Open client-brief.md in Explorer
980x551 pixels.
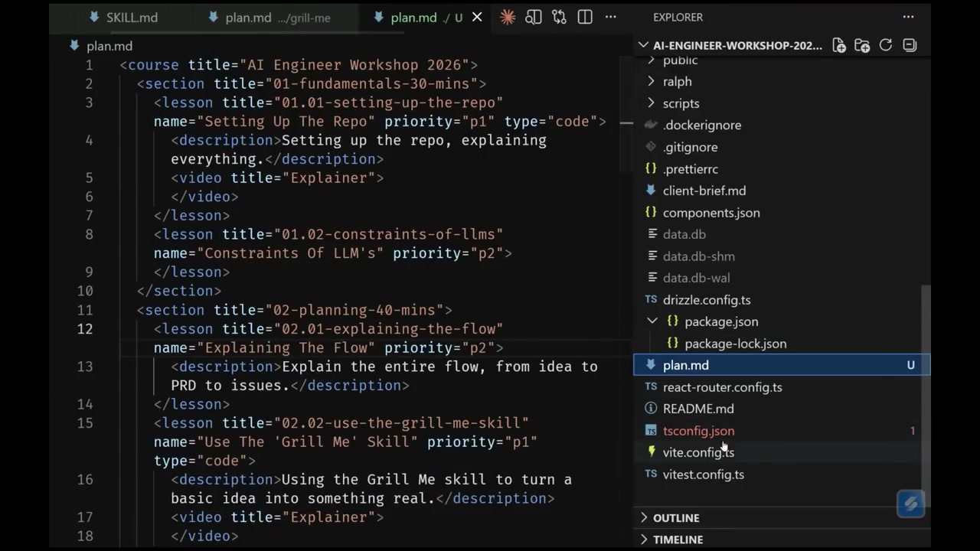[x=704, y=191]
